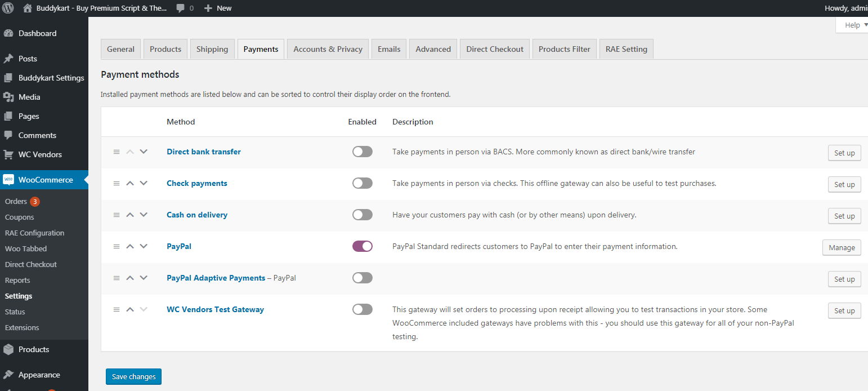Screen dimensions: 868x391
Task: Open RAE Configuration submenu item
Action: [x=34, y=233]
